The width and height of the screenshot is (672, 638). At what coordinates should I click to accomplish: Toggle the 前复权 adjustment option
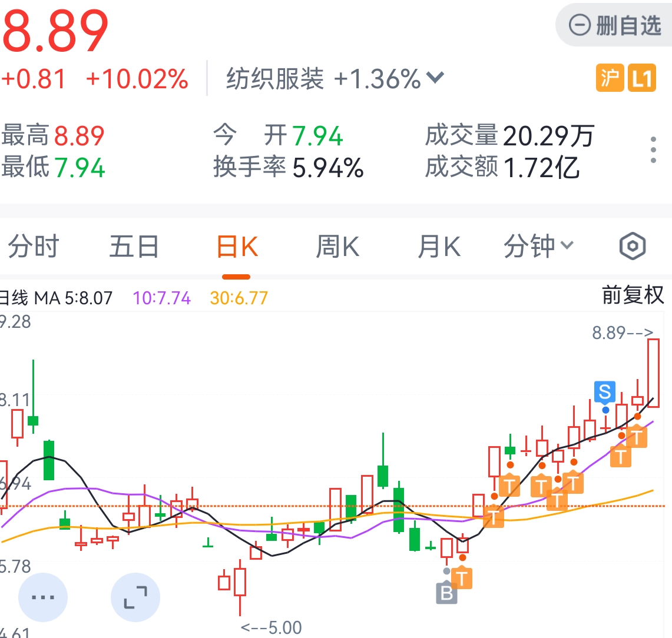tap(633, 295)
